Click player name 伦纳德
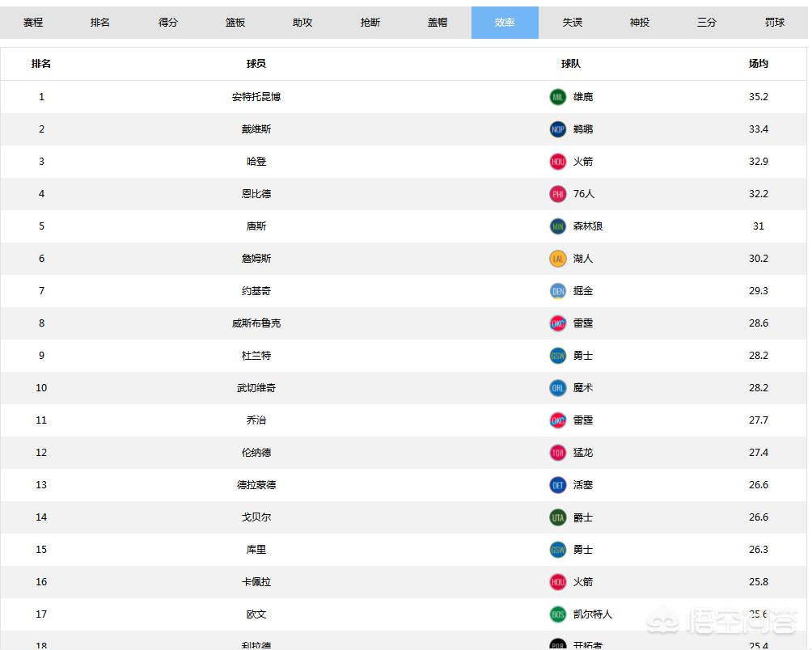The width and height of the screenshot is (812, 650). tap(256, 452)
